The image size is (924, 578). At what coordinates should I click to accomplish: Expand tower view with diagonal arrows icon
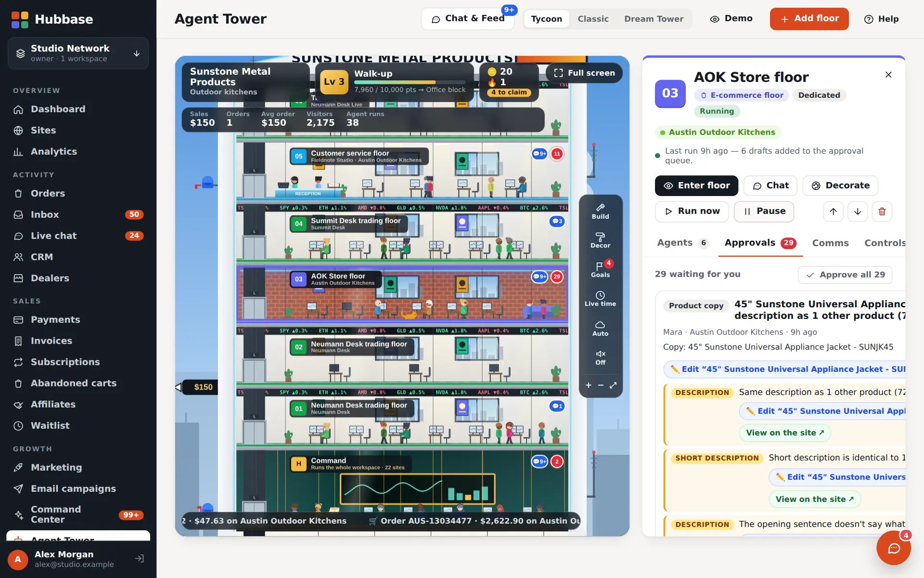click(613, 385)
